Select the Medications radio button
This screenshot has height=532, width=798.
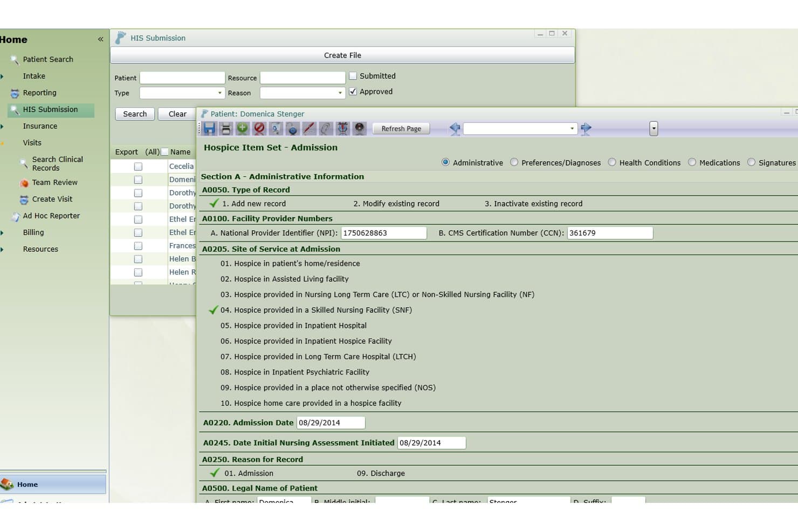pyautogui.click(x=692, y=162)
